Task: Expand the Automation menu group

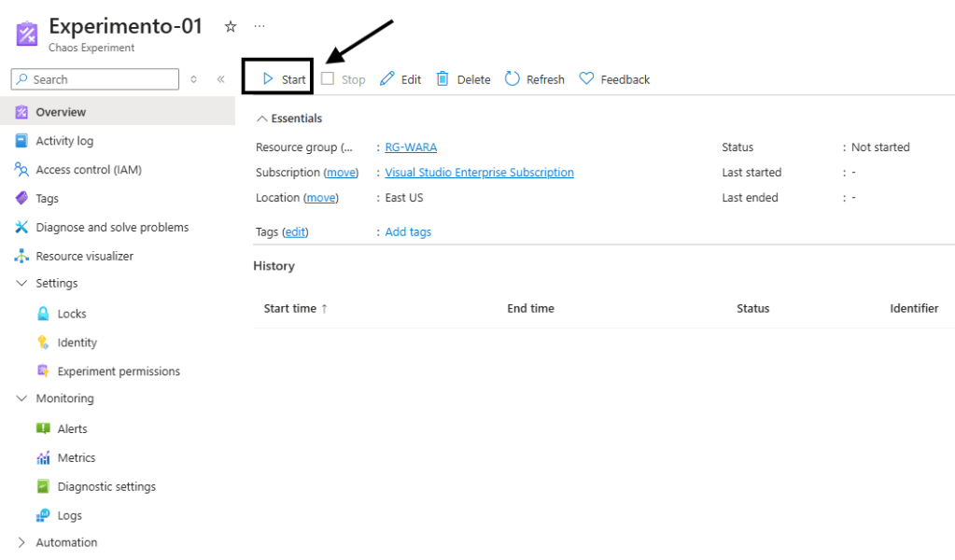Action: [x=22, y=542]
